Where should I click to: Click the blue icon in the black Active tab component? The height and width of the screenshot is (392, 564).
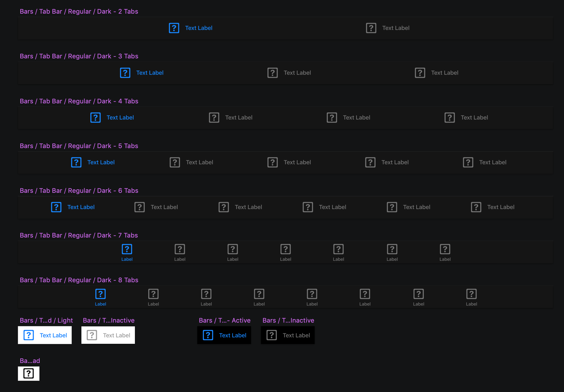coord(208,335)
